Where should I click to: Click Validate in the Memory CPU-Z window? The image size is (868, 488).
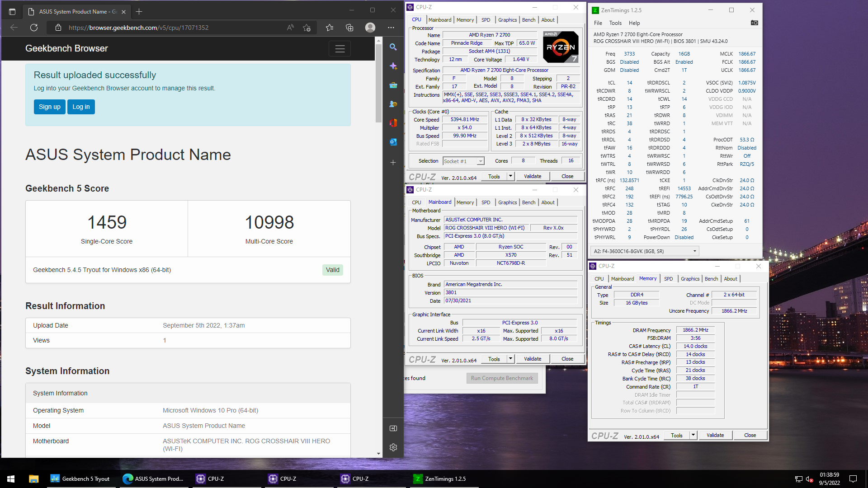(715, 435)
